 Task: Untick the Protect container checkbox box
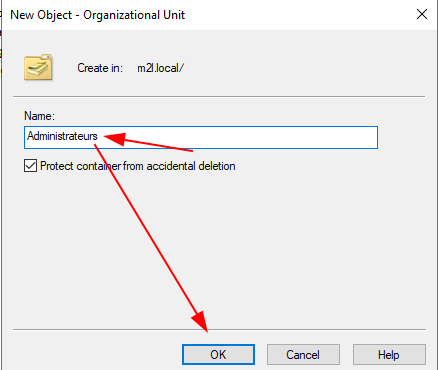coord(30,166)
